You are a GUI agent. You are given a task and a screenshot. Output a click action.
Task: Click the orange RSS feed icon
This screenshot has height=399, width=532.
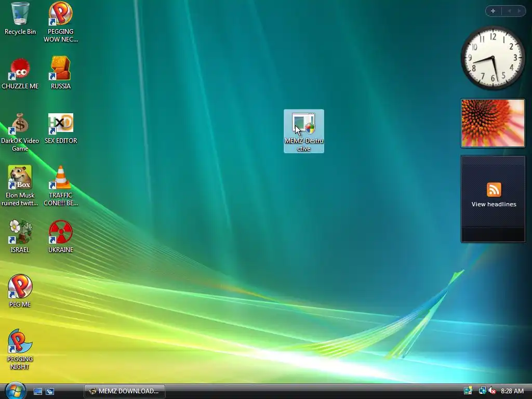tap(494, 189)
